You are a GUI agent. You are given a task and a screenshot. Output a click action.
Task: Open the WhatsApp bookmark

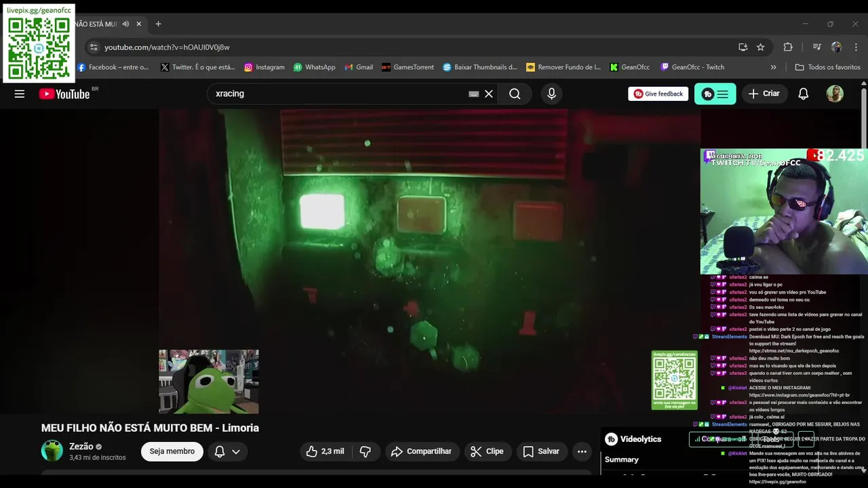[314, 67]
